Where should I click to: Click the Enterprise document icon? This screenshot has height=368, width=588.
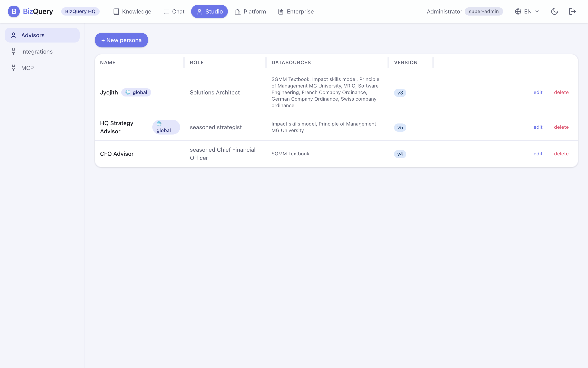coord(281,12)
